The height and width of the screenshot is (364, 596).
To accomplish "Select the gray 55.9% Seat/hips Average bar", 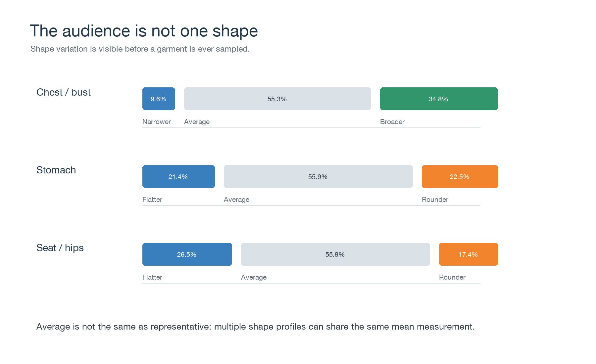I will (x=335, y=254).
